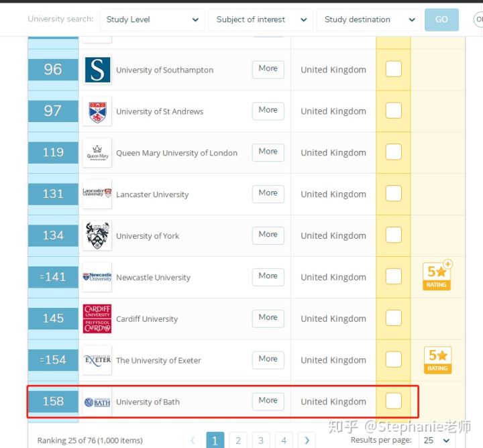Open University of York crest logo
Viewport: 483px width, 448px height.
[97, 235]
